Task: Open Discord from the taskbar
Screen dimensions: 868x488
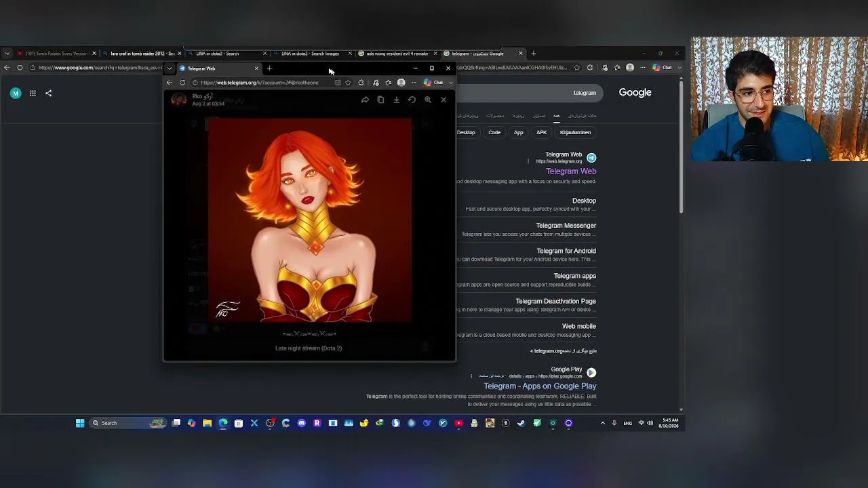Action: 302,423
